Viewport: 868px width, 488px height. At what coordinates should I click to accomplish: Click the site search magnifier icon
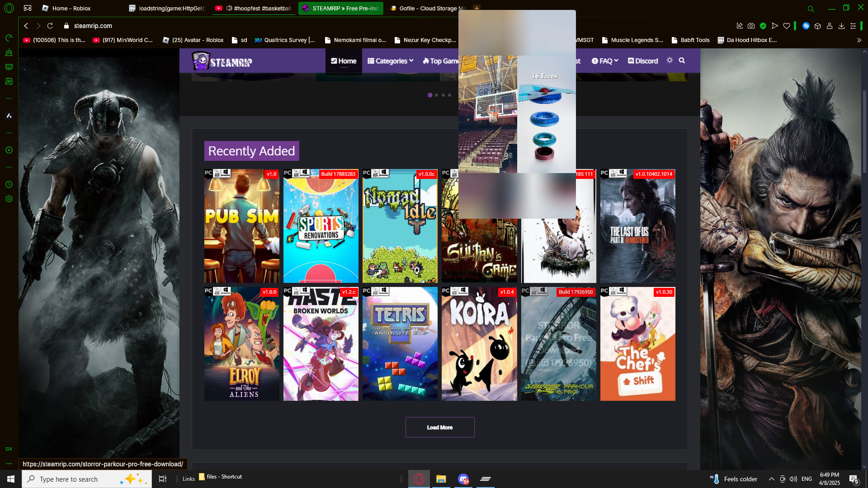point(682,61)
